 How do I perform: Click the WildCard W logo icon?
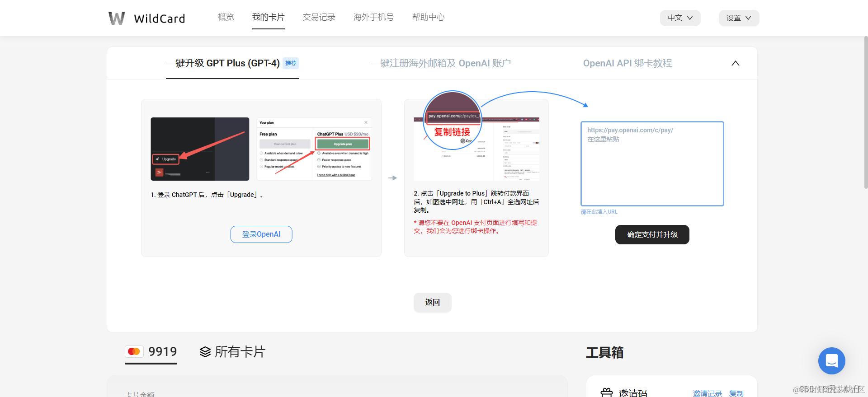117,18
